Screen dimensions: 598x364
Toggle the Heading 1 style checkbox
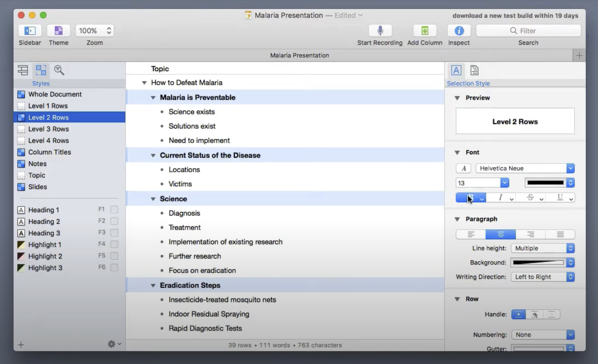114,209
